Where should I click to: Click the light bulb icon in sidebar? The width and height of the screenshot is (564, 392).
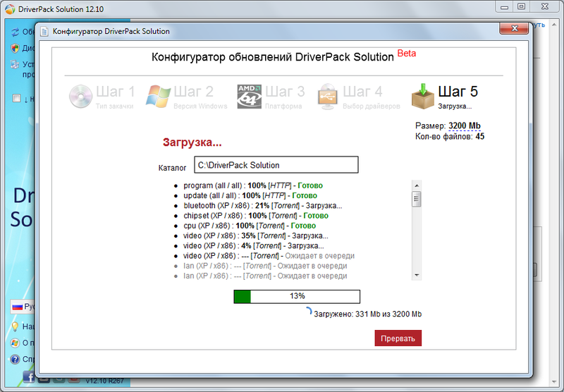coord(15,326)
